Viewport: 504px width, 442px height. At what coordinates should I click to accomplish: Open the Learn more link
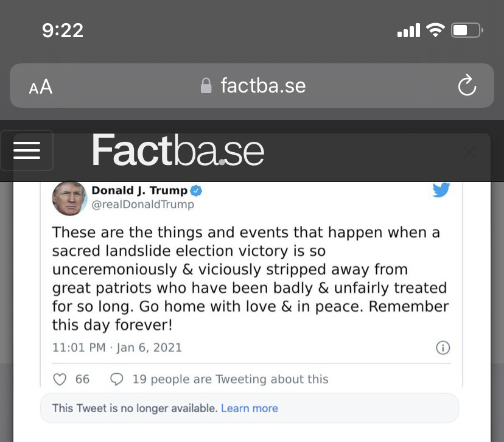coord(250,409)
